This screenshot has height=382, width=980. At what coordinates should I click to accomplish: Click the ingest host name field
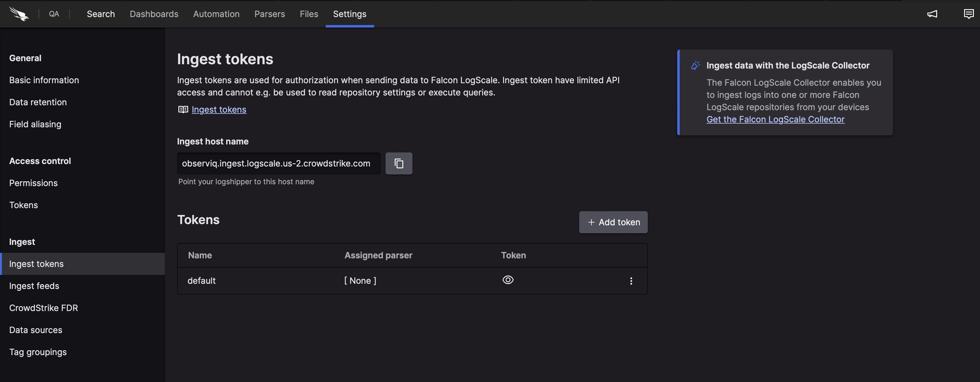pos(279,163)
